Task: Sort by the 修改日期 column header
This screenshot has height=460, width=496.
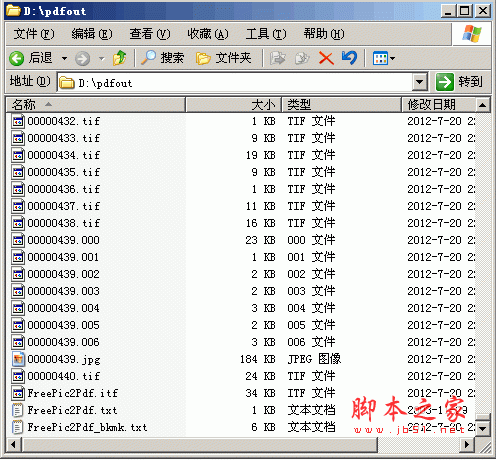Action: pos(439,105)
